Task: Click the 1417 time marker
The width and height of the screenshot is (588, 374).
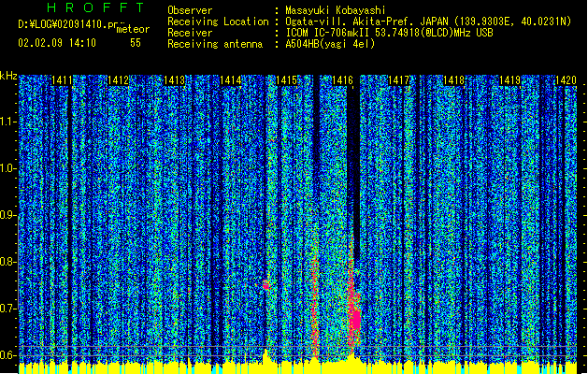Action: coord(398,79)
